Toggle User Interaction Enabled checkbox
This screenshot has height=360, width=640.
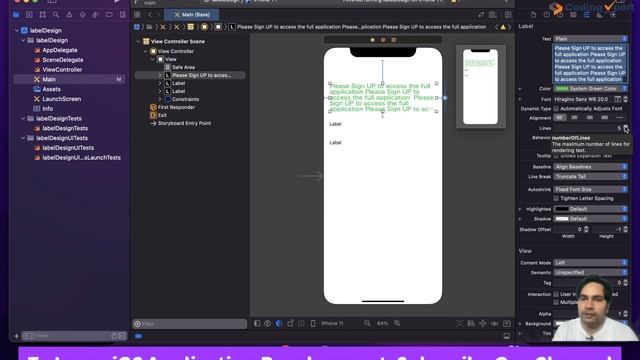click(x=556, y=294)
